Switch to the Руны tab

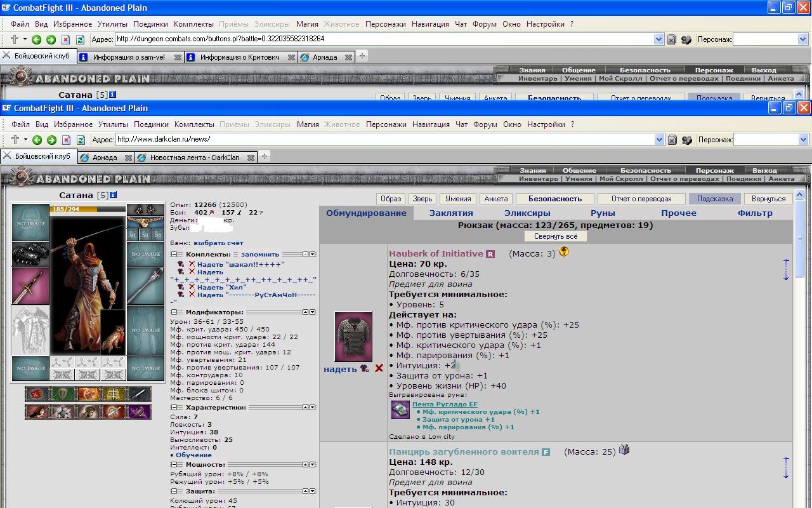pyautogui.click(x=603, y=213)
